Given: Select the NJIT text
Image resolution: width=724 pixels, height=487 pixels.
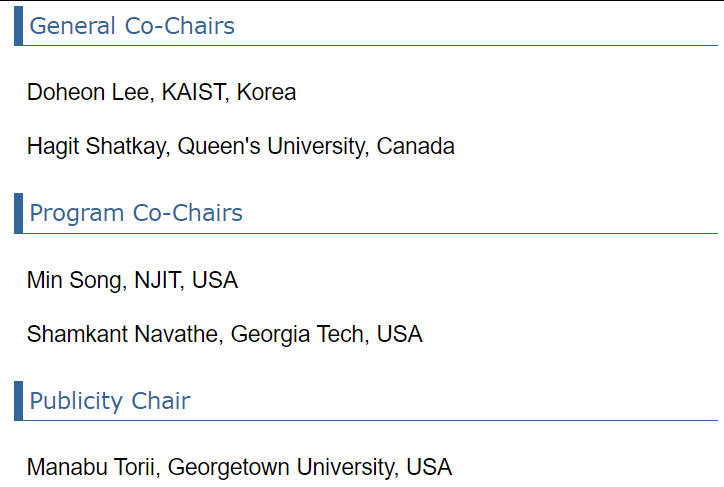Looking at the screenshot, I should [x=157, y=280].
